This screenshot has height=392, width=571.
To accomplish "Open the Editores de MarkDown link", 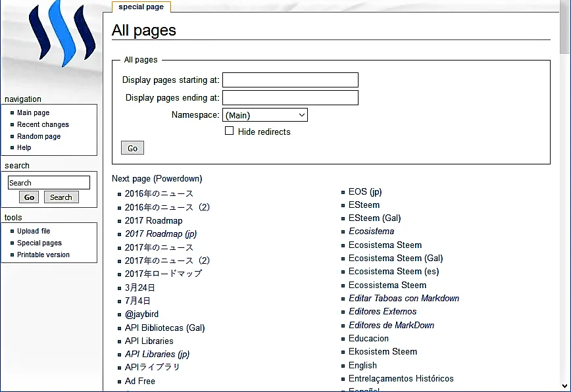I will [391, 325].
